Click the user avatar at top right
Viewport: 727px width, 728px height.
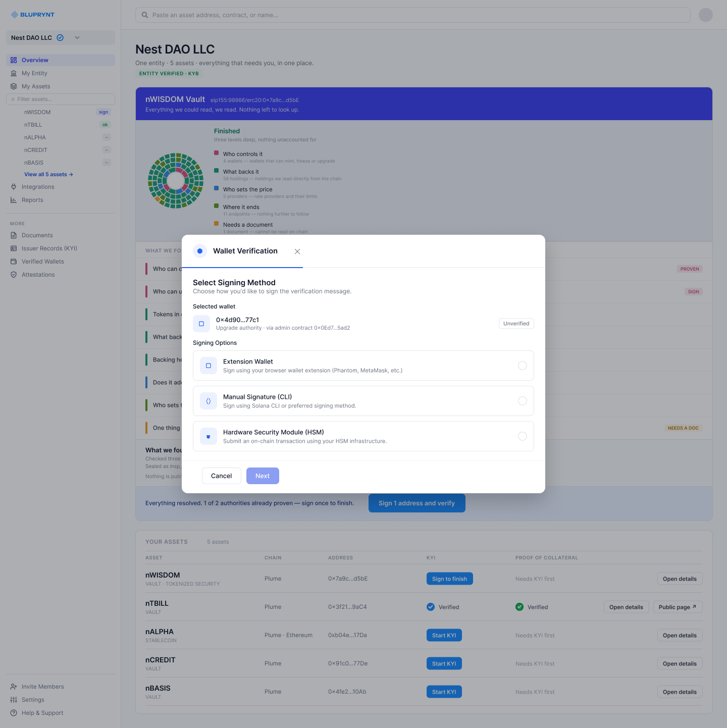(x=706, y=15)
